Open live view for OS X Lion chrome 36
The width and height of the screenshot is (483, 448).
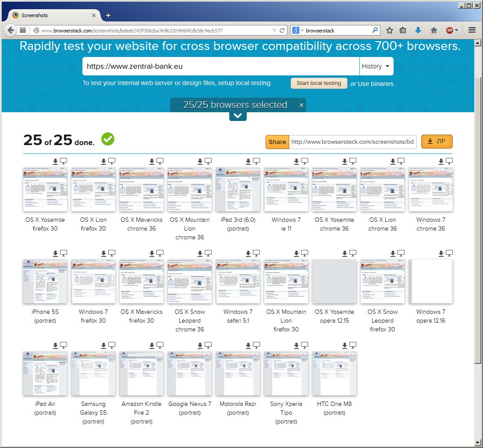coord(401,161)
